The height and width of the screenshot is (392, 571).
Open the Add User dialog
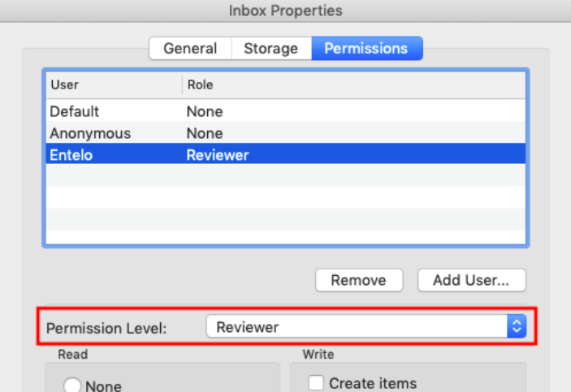coord(472,280)
